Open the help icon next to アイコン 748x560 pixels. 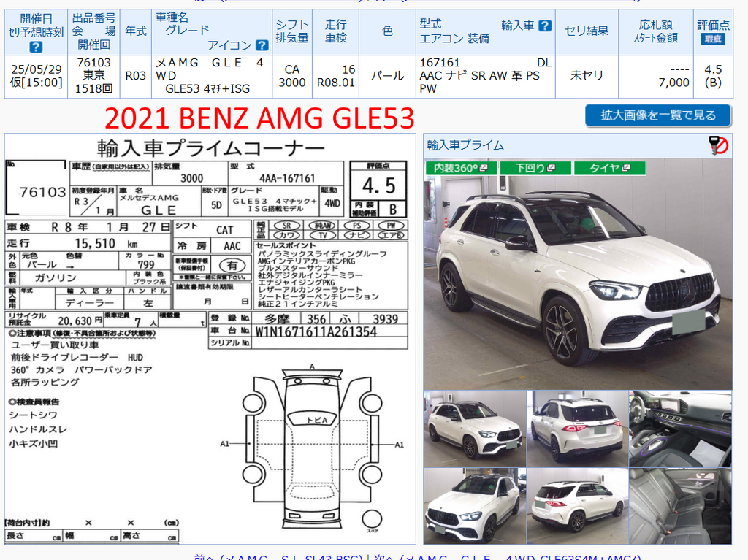(x=262, y=45)
